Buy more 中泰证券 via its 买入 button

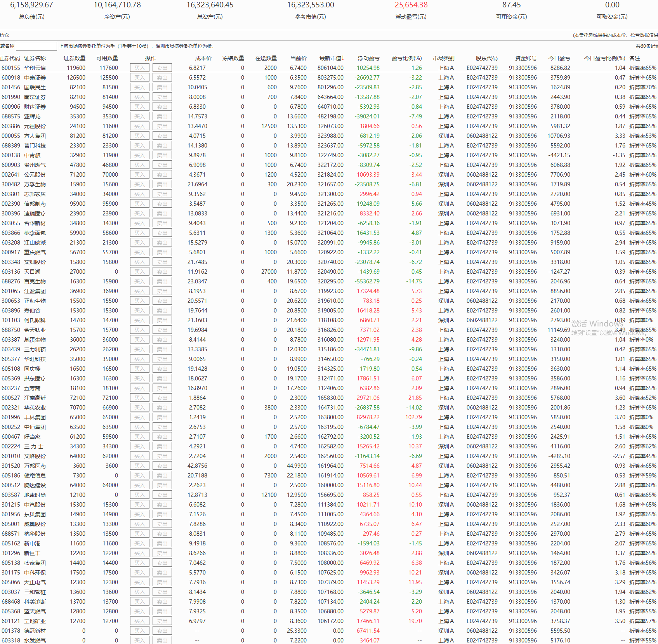coord(139,78)
